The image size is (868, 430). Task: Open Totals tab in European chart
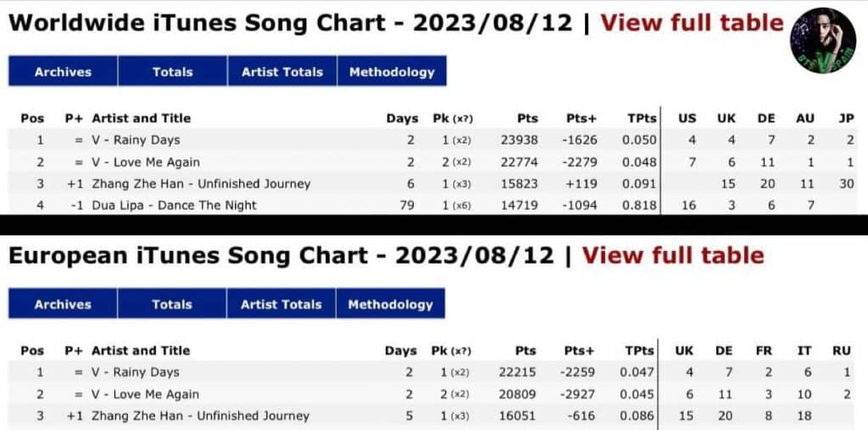click(x=171, y=304)
